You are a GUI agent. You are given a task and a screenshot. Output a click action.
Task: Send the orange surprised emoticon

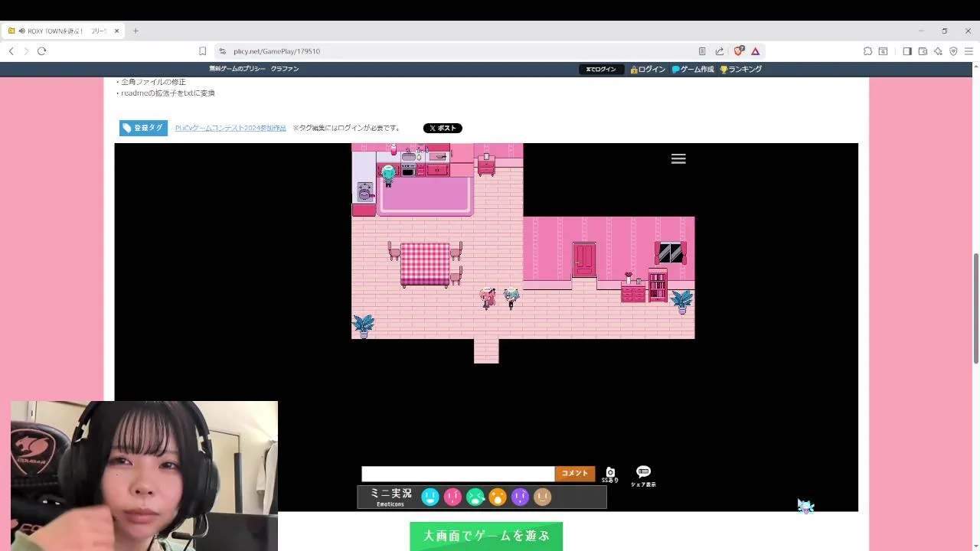click(498, 497)
